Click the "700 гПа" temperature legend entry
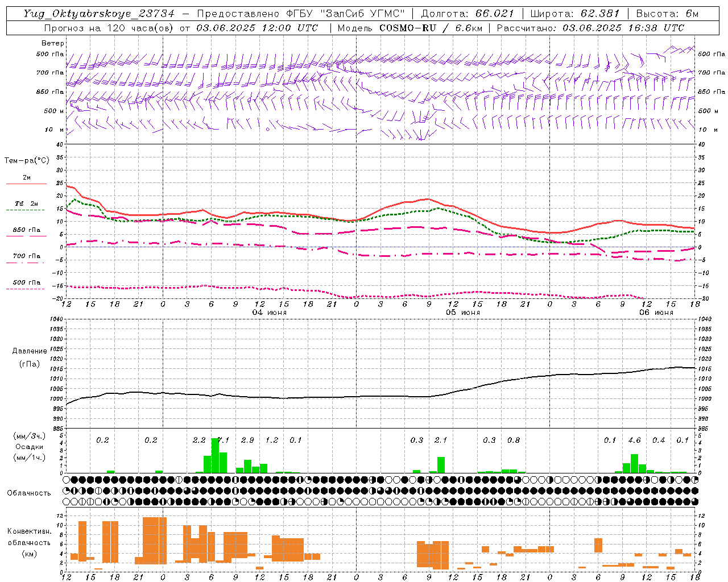The width and height of the screenshot is (728, 582). click(x=27, y=256)
